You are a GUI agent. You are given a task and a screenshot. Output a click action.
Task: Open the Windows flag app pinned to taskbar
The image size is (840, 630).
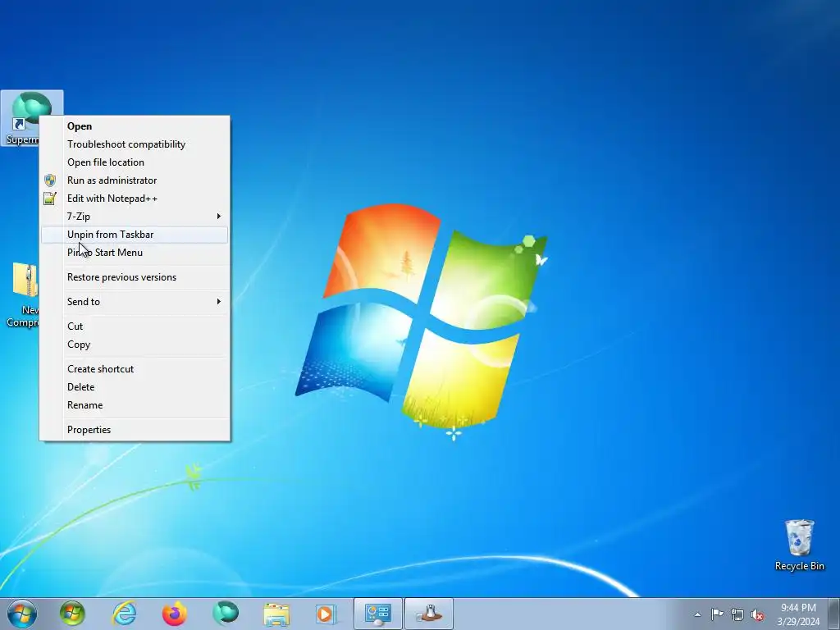[72, 614]
